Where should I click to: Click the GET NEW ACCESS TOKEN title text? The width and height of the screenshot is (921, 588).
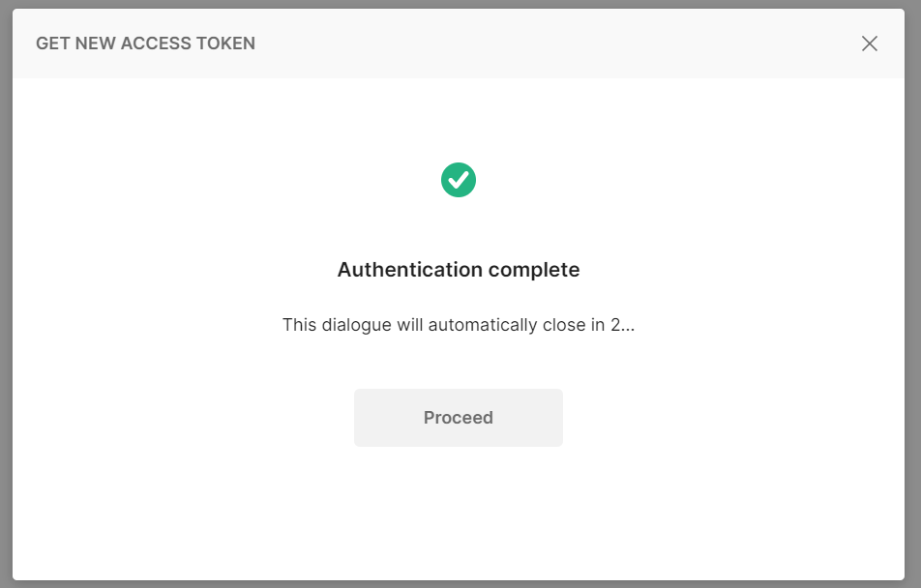click(x=145, y=44)
